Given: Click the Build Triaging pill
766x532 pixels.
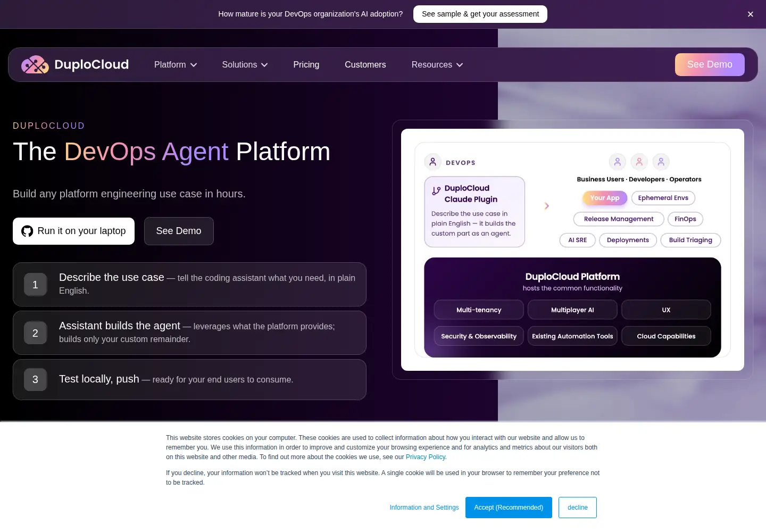Looking at the screenshot, I should click(690, 240).
